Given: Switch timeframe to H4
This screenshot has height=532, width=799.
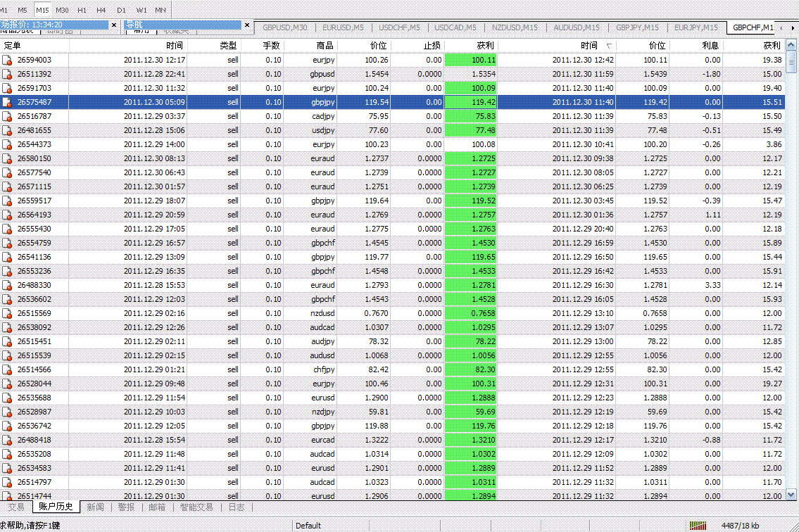Looking at the screenshot, I should point(101,10).
